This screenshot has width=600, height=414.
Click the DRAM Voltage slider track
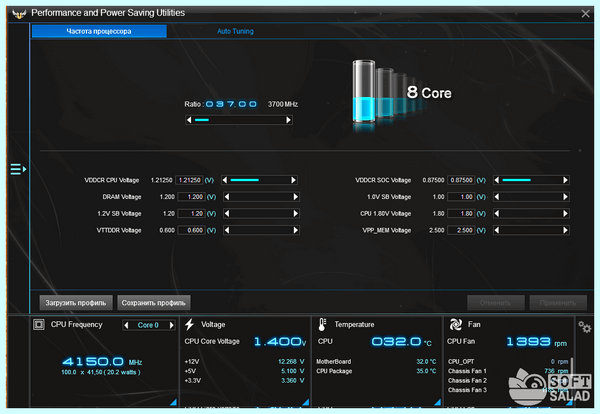click(261, 197)
